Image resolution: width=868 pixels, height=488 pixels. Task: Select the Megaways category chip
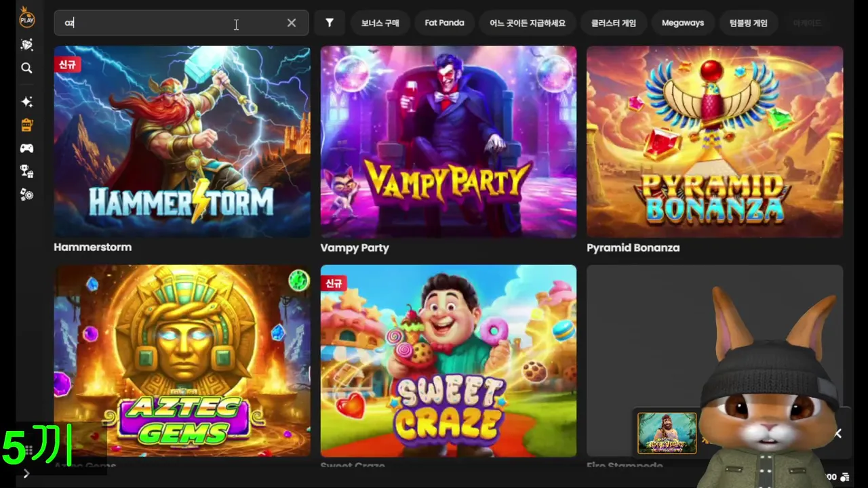click(x=682, y=23)
